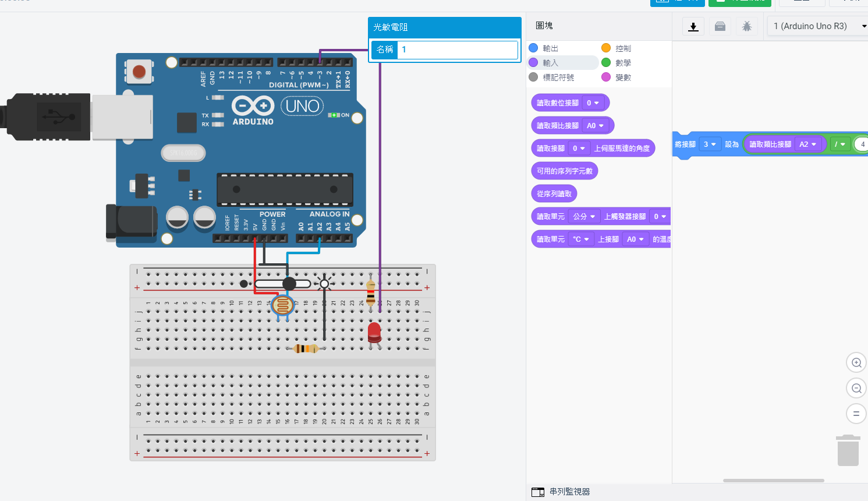Open the Arduino Uno R3 device dropdown
This screenshot has width=868, height=501.
pyautogui.click(x=818, y=26)
